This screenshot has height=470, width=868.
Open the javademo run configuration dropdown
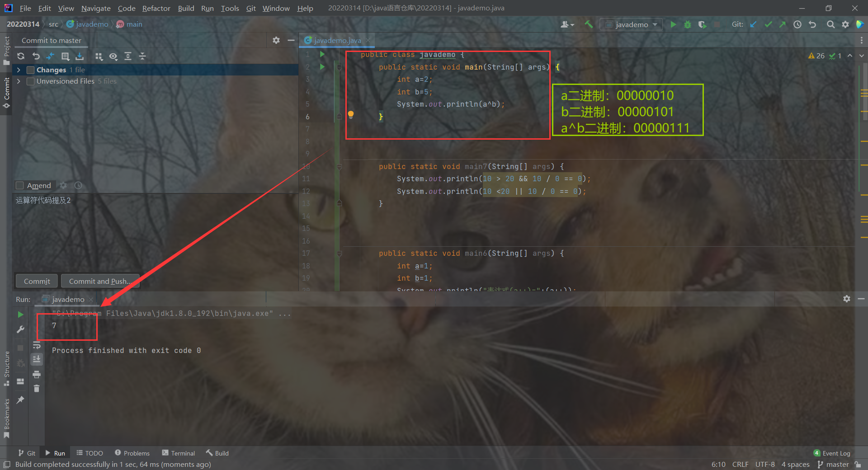631,24
